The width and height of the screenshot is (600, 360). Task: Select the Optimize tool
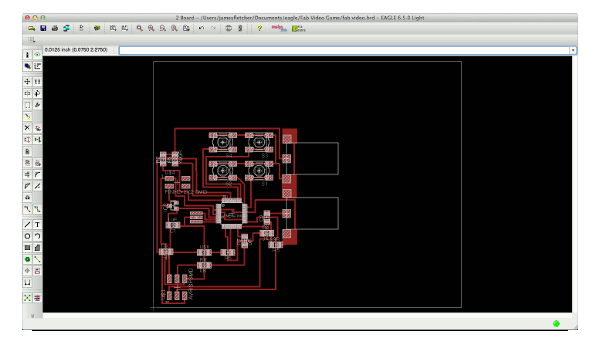coord(37,186)
